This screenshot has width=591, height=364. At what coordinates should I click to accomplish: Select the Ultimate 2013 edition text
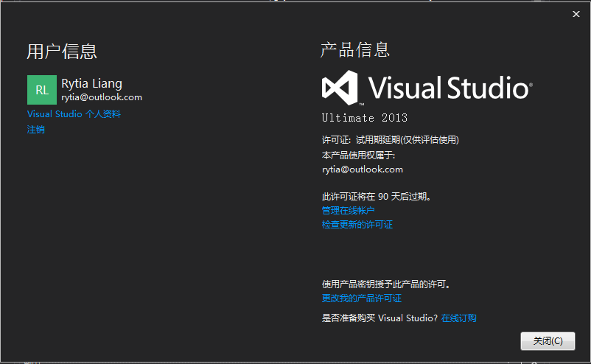[365, 118]
